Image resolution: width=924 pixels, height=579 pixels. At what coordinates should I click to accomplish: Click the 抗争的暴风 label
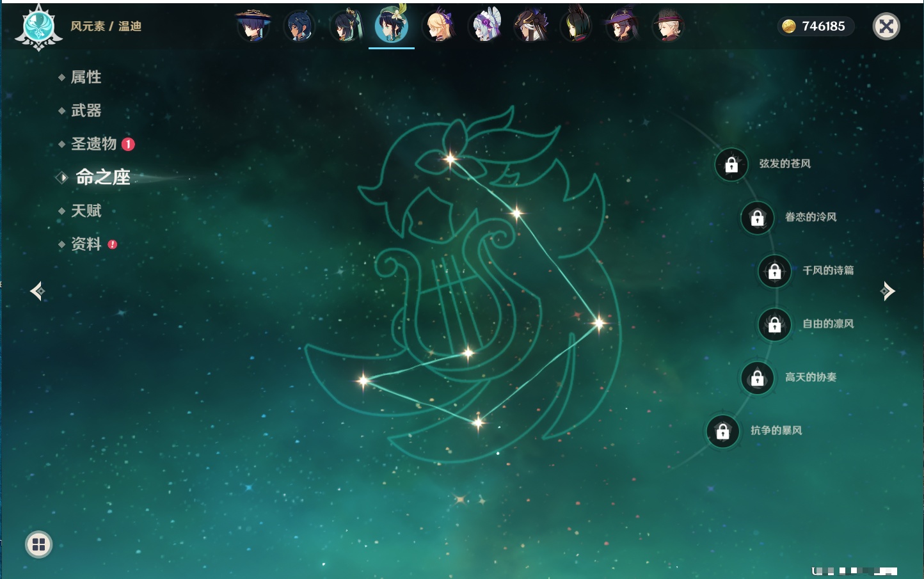(776, 430)
